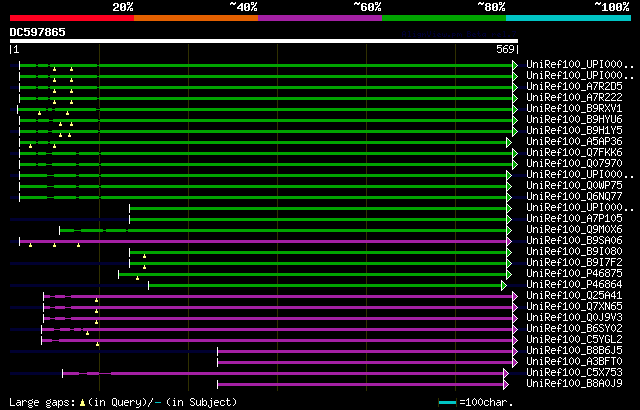Screen dimensions: 640x410
Task: Select the UniRef100_B9RXV1 hit label
Action: [x=574, y=109]
